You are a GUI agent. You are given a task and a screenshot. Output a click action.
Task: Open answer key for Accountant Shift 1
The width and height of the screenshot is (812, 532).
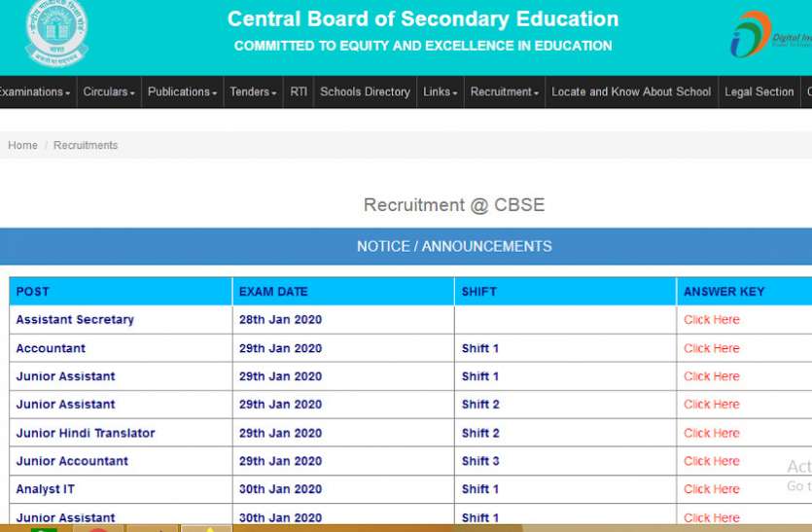[712, 348]
